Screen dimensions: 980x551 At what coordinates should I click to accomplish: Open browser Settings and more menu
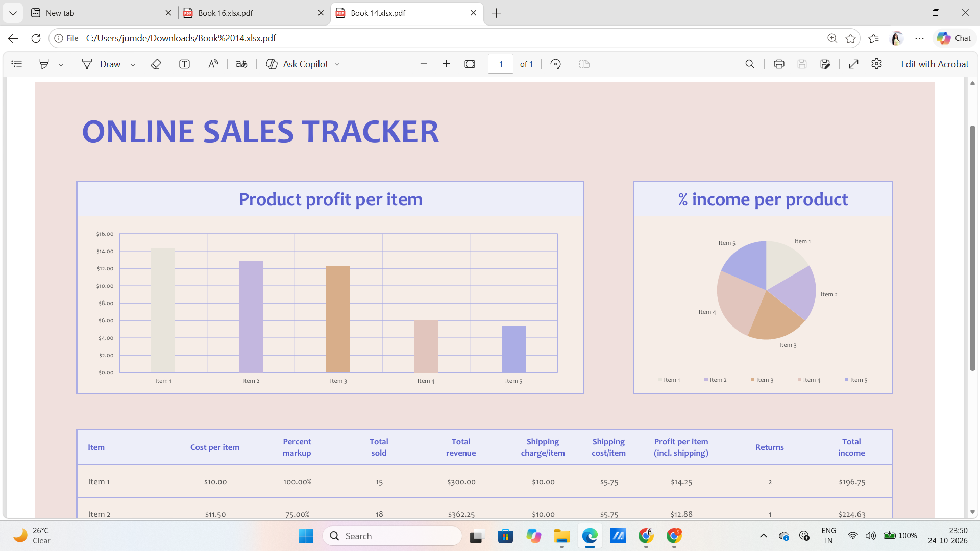pyautogui.click(x=919, y=38)
